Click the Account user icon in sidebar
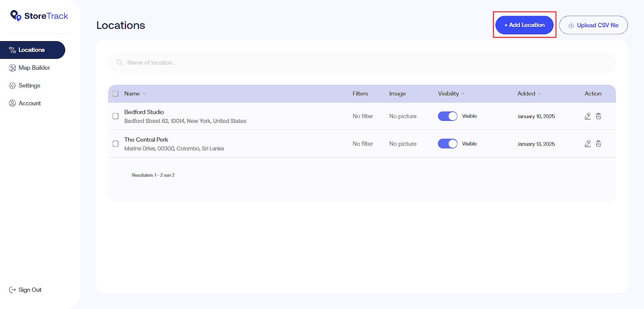Screen dimensions: 644x309 [x=12, y=103]
